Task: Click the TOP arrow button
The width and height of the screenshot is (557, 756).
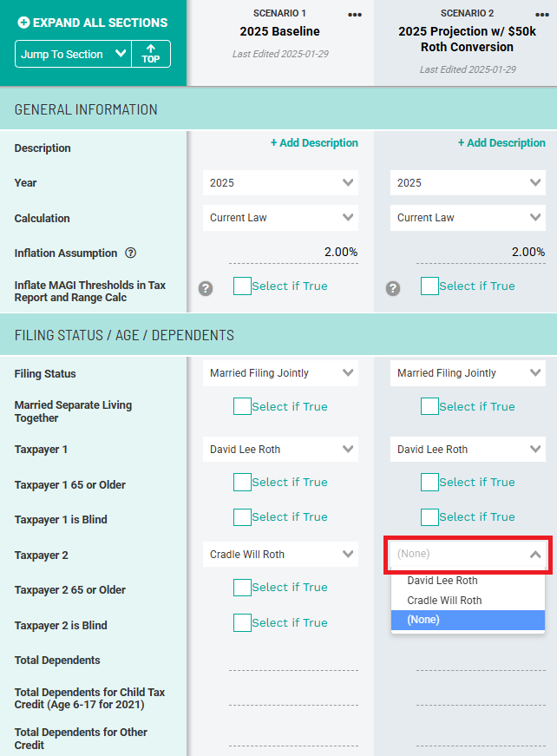Action: pos(151,54)
